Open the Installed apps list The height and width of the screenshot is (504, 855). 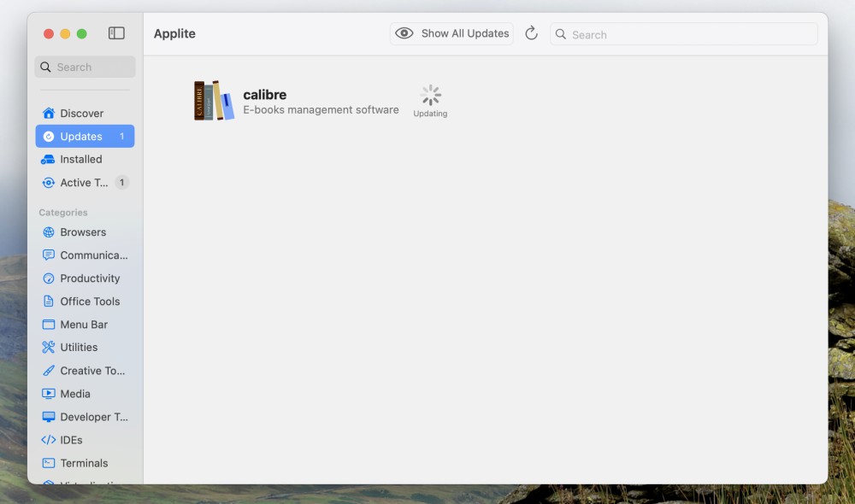click(x=85, y=159)
